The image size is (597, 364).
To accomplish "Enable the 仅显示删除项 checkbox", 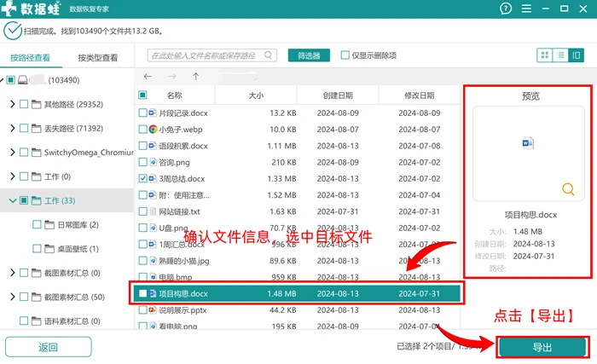I will [345, 55].
